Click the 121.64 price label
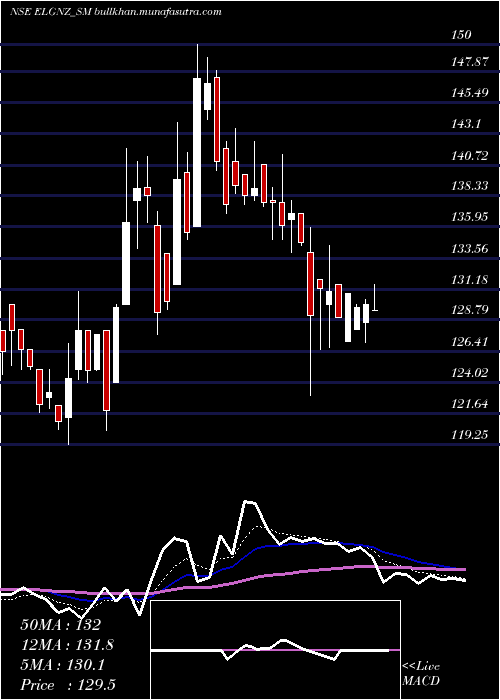Viewport: 500px width, 700px height. [x=471, y=404]
